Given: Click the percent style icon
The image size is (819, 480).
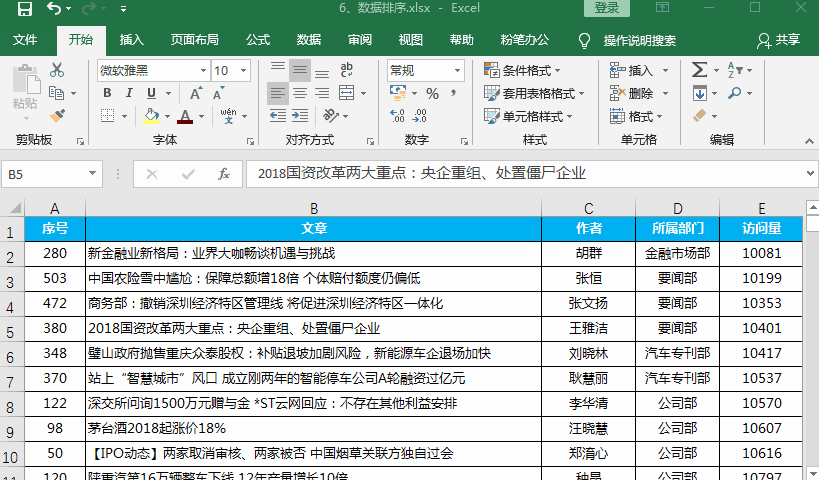Looking at the screenshot, I should pos(432,93).
